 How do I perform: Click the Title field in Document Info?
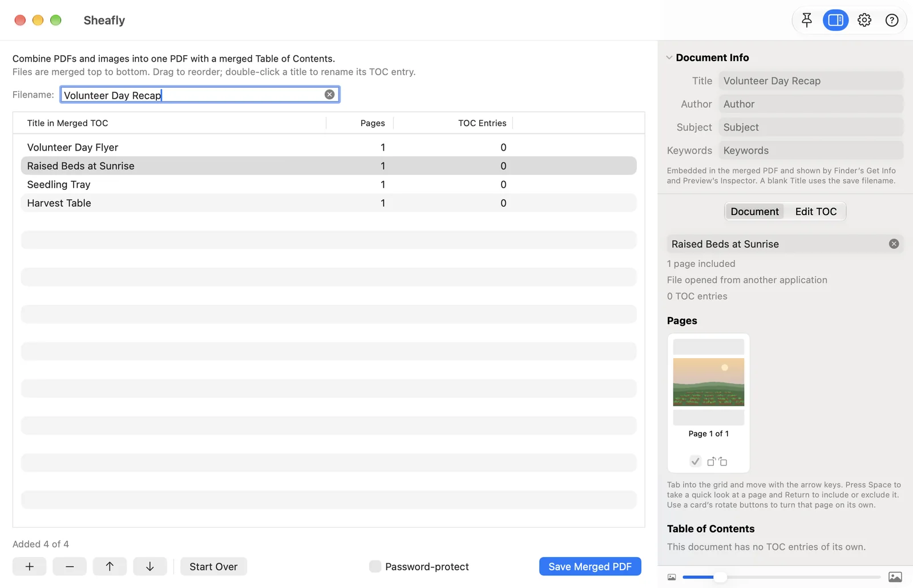pyautogui.click(x=811, y=81)
